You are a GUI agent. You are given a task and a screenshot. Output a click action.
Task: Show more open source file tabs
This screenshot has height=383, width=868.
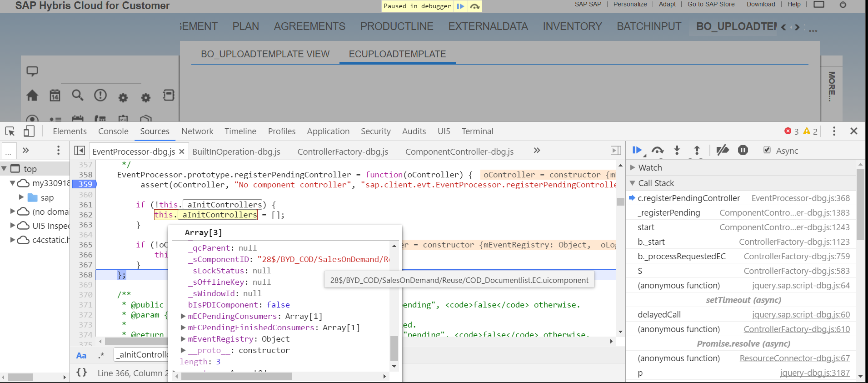(537, 151)
